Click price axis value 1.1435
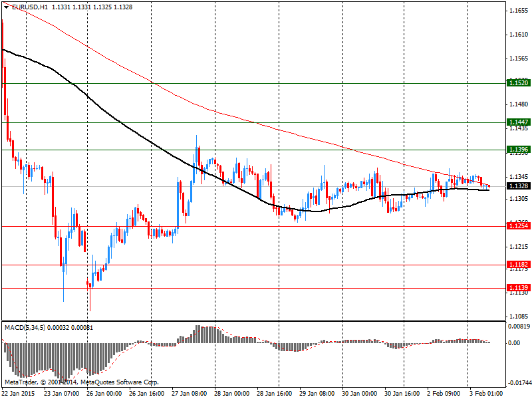 [x=519, y=128]
